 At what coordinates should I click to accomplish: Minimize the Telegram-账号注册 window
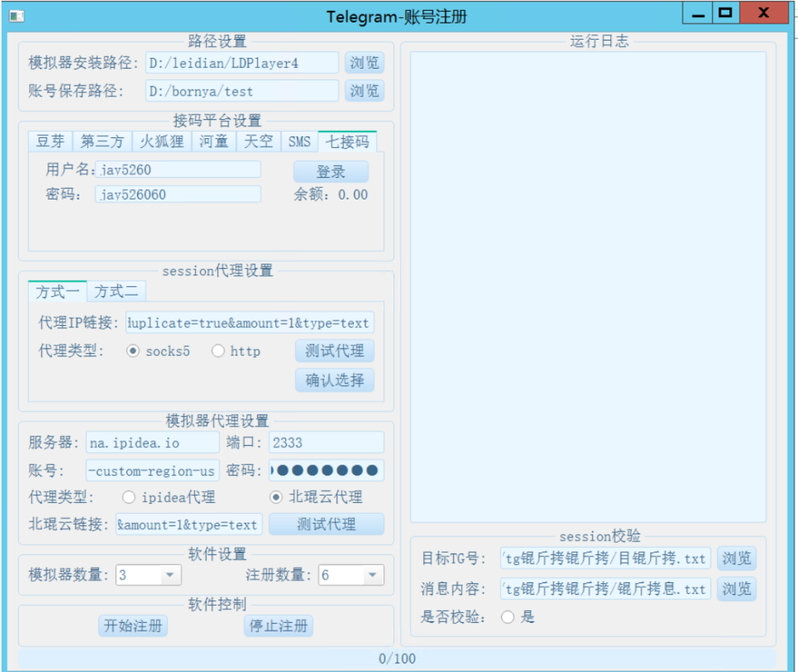(698, 13)
